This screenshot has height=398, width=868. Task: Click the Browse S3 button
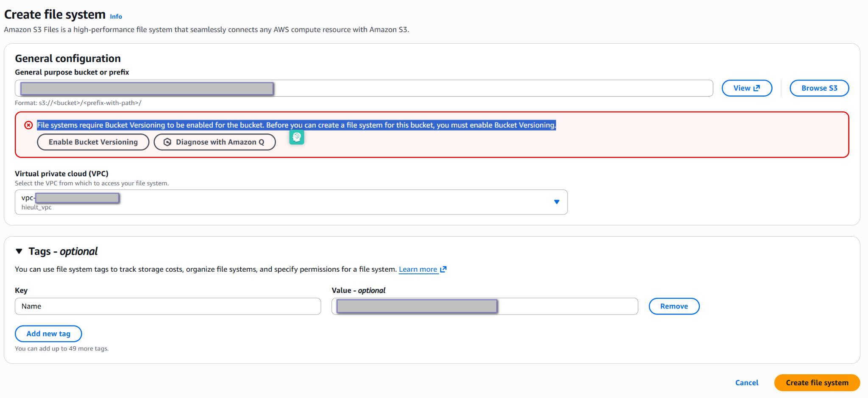819,88
